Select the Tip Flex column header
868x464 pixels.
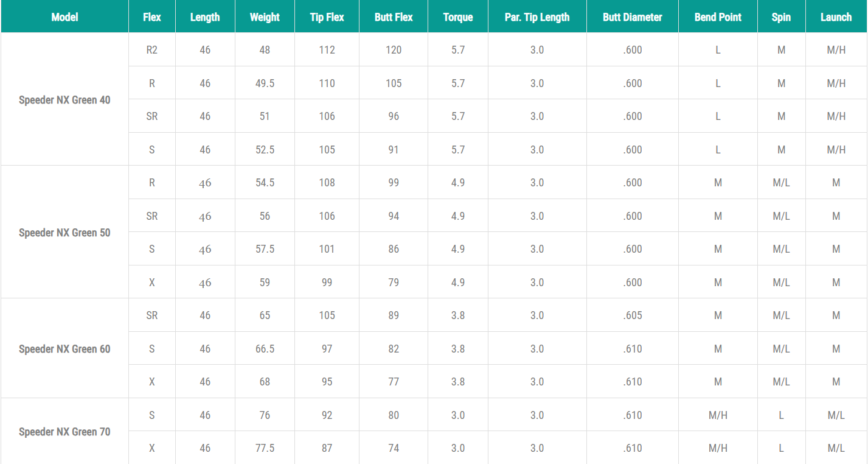327,17
